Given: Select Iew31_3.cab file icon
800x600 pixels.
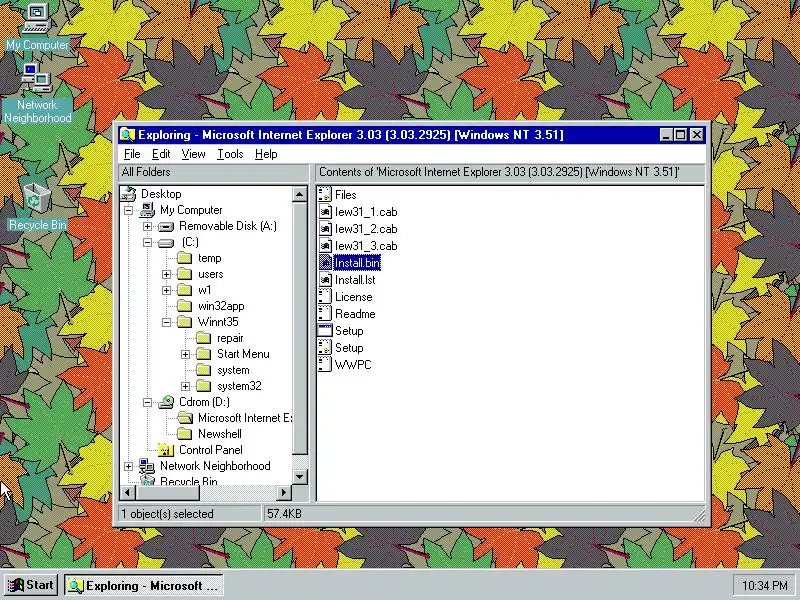Looking at the screenshot, I should point(325,245).
